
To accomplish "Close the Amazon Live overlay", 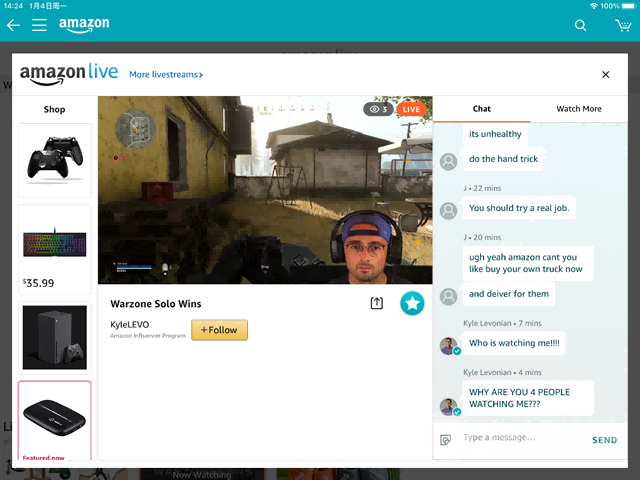I will click(x=605, y=74).
